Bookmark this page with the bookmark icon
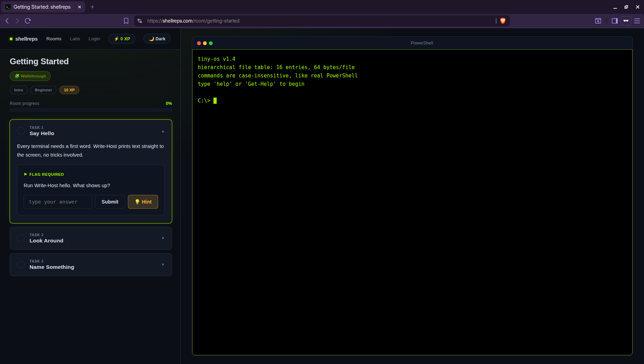 126,21
